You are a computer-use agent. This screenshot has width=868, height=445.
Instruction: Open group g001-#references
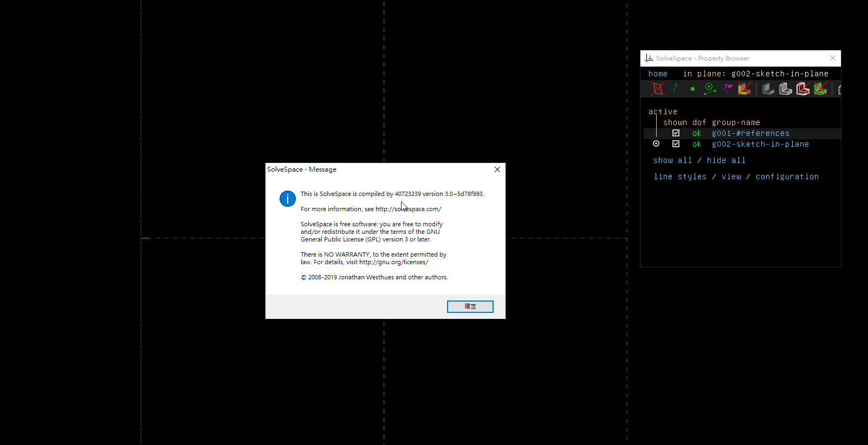point(750,133)
